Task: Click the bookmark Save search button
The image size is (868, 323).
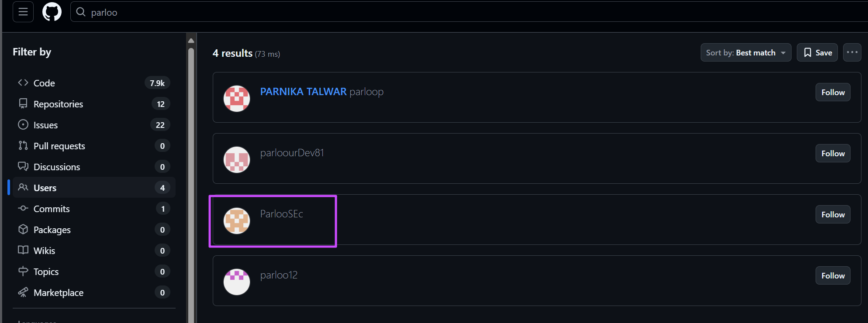Action: click(x=817, y=53)
